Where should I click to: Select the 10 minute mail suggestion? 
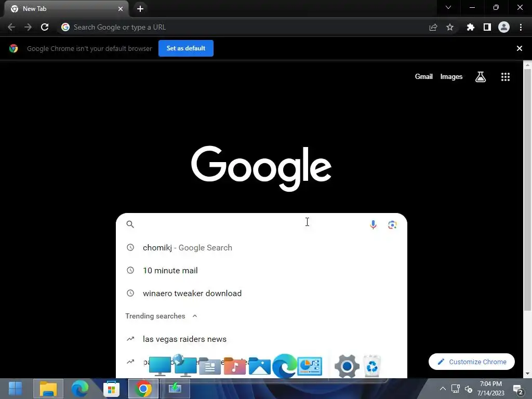pos(261,270)
